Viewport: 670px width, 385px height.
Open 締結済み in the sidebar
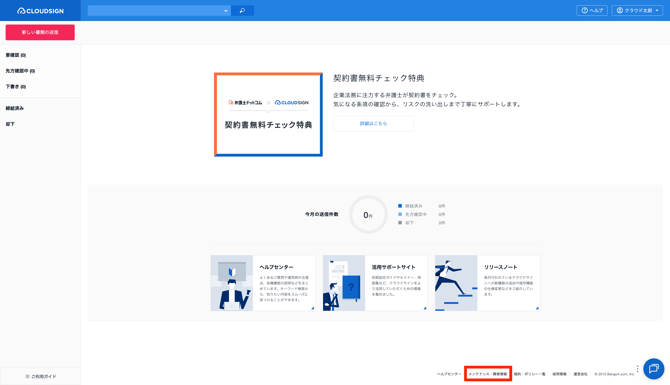click(x=15, y=108)
